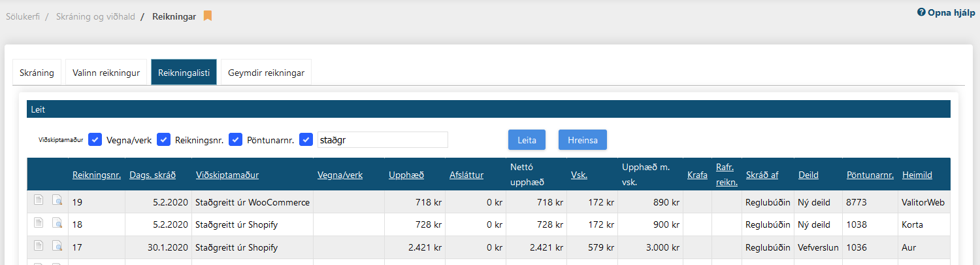The height and width of the screenshot is (265, 980).
Task: Disable the Reikningsnr. search checkbox
Action: click(236, 139)
